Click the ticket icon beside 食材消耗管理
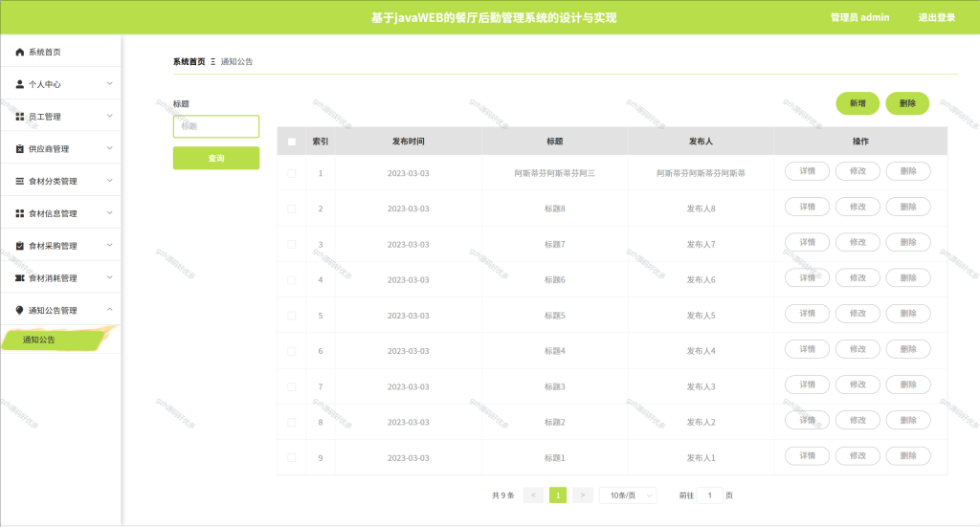The height and width of the screenshot is (527, 980). pos(19,278)
